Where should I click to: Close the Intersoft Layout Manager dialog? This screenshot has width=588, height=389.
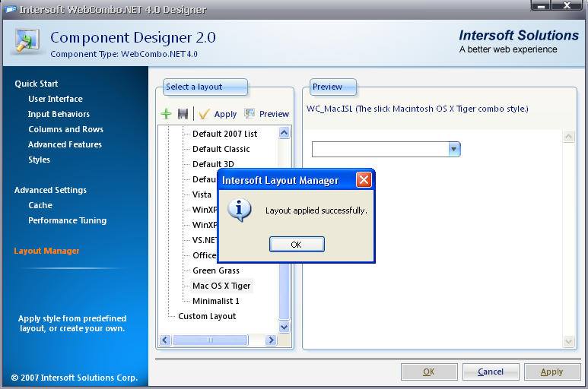pos(364,180)
